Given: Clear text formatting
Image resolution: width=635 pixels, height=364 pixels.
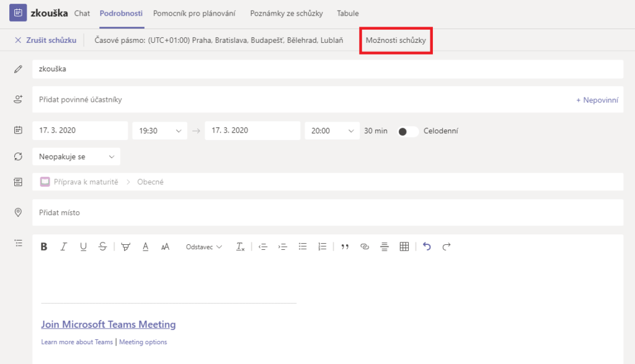Looking at the screenshot, I should coord(241,247).
